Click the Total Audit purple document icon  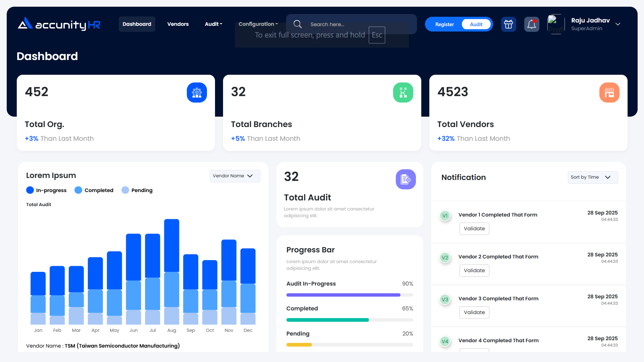tap(406, 179)
